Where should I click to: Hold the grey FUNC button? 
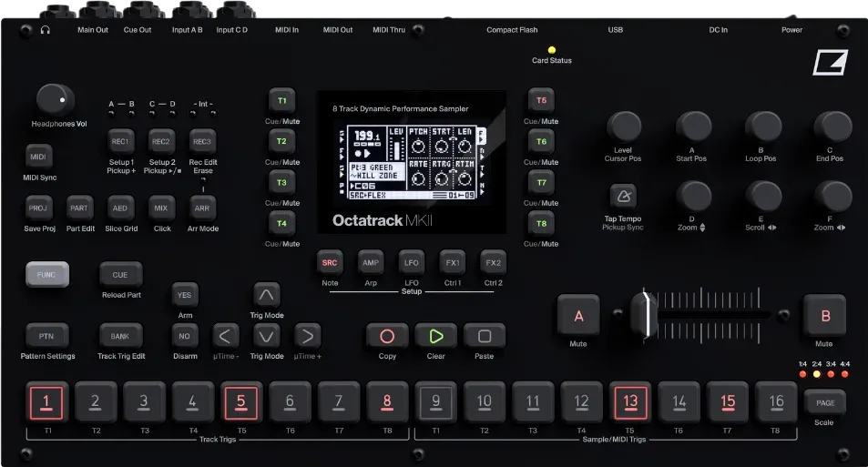(47, 274)
